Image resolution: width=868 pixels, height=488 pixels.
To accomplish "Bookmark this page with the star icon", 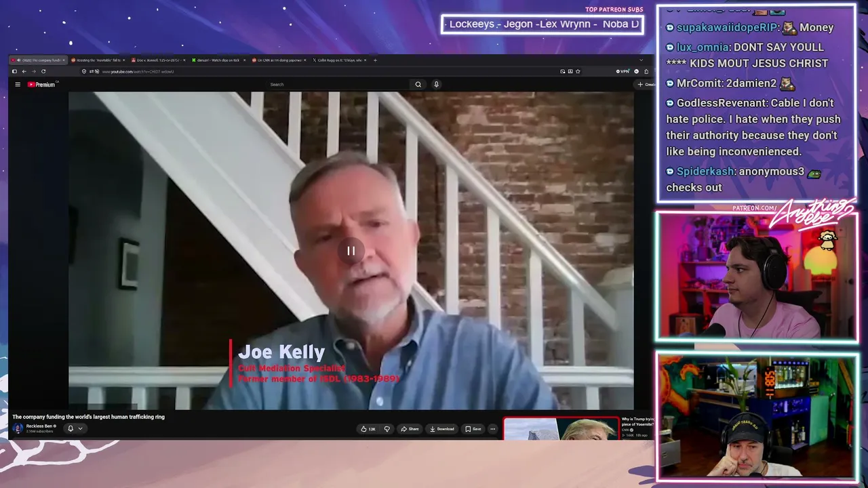I will (578, 71).
